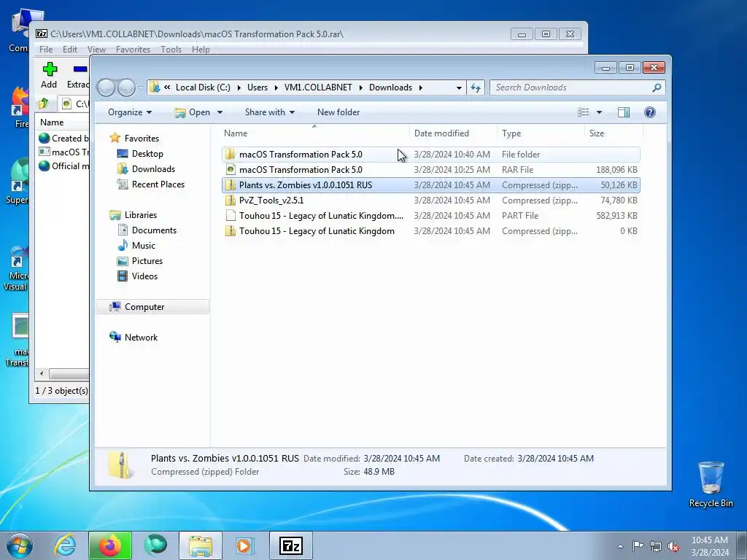The width and height of the screenshot is (747, 560).
Task: Open Windows Media Player from the taskbar
Action: 245,545
